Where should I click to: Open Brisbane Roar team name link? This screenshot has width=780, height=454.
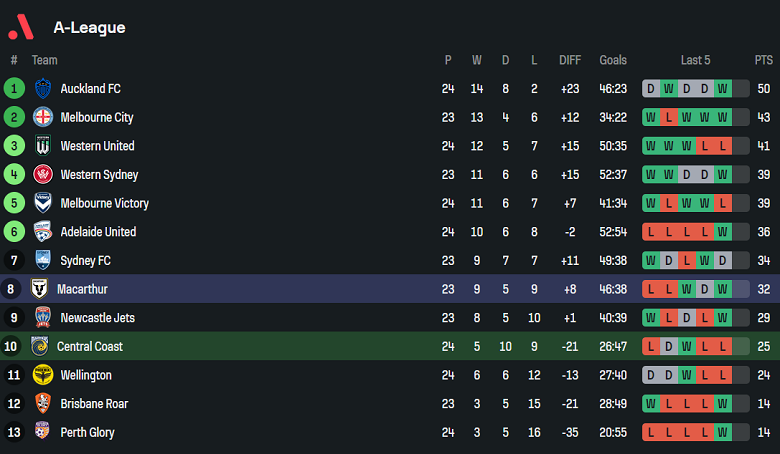click(94, 404)
